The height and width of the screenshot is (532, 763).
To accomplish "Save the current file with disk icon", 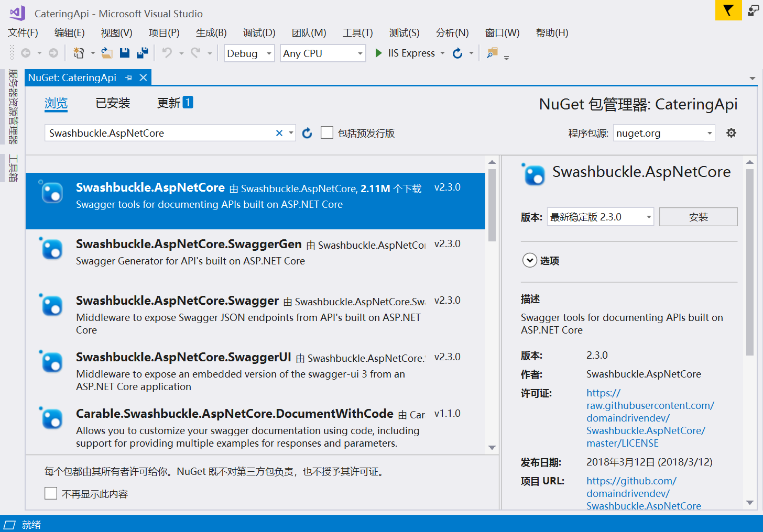I will click(x=125, y=53).
